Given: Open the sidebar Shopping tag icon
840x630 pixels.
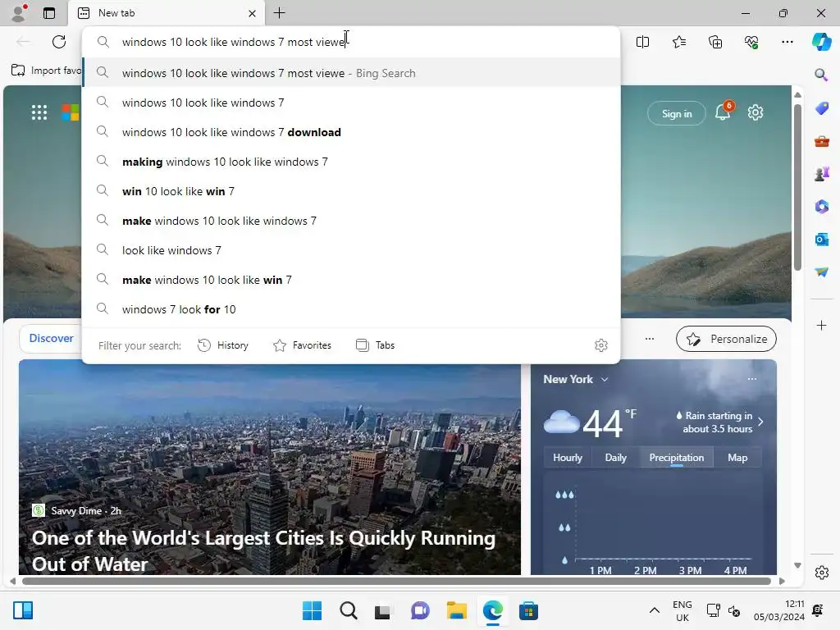Looking at the screenshot, I should (x=821, y=108).
